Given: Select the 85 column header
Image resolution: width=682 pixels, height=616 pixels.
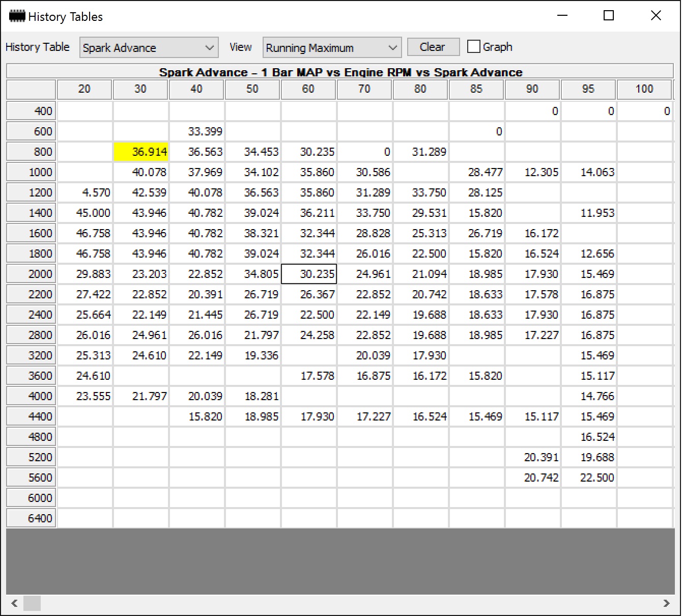Looking at the screenshot, I should (476, 89).
